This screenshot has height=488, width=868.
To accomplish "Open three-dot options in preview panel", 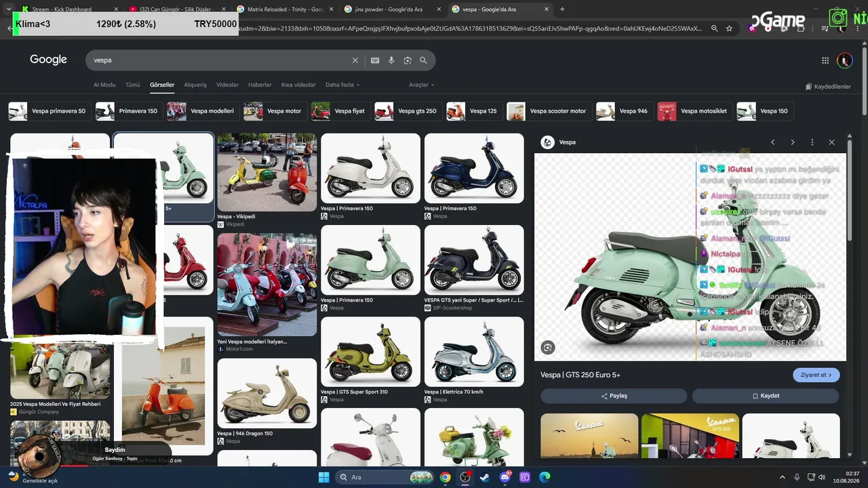I will (812, 142).
